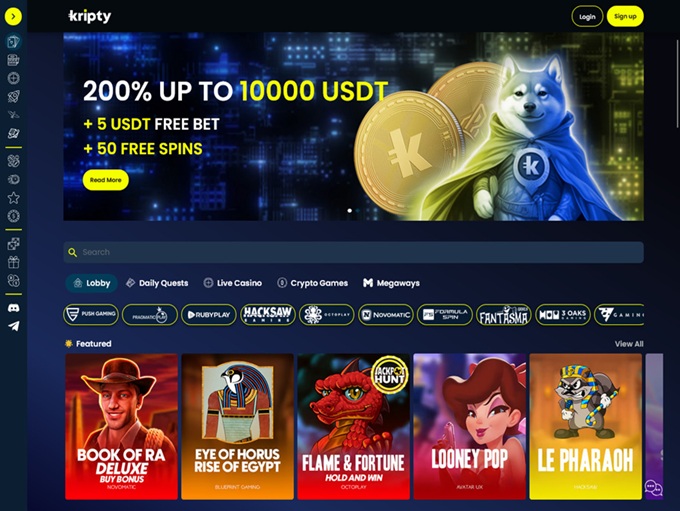Viewport: 680px width, 511px height.
Task: Click Read More on the bonus banner
Action: [105, 180]
